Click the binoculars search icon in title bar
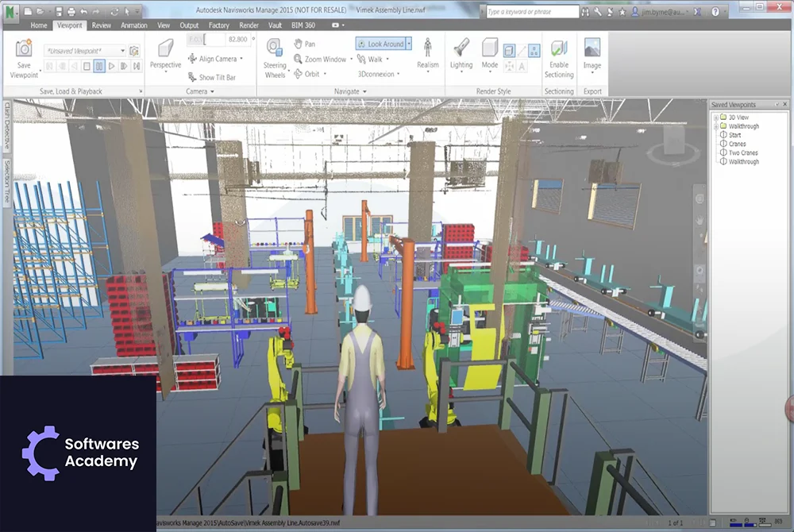The height and width of the screenshot is (532, 794). pos(585,12)
